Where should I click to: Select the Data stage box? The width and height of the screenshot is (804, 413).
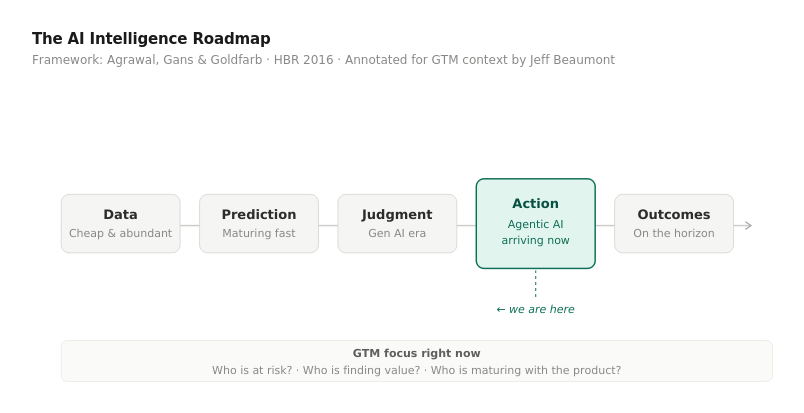pos(120,223)
